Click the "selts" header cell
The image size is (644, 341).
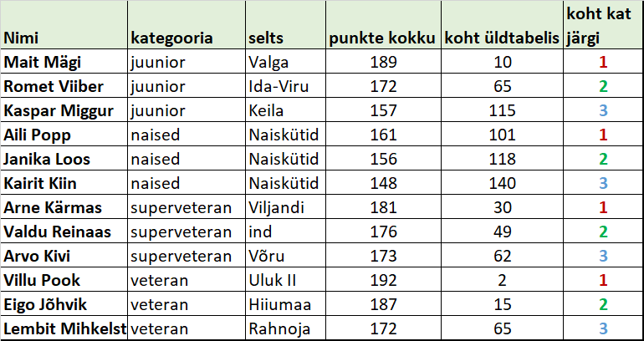click(265, 38)
